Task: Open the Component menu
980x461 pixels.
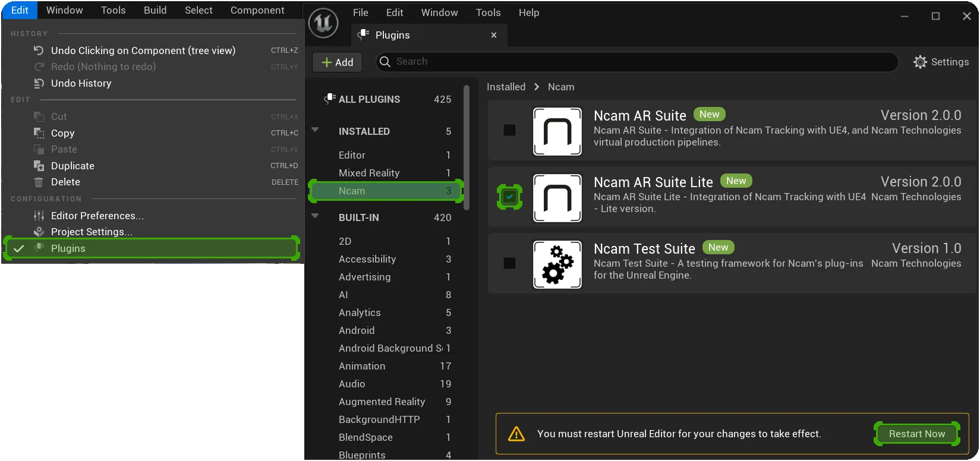Action: click(257, 10)
